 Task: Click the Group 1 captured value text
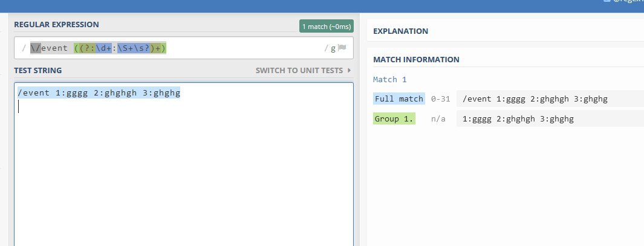click(x=518, y=119)
